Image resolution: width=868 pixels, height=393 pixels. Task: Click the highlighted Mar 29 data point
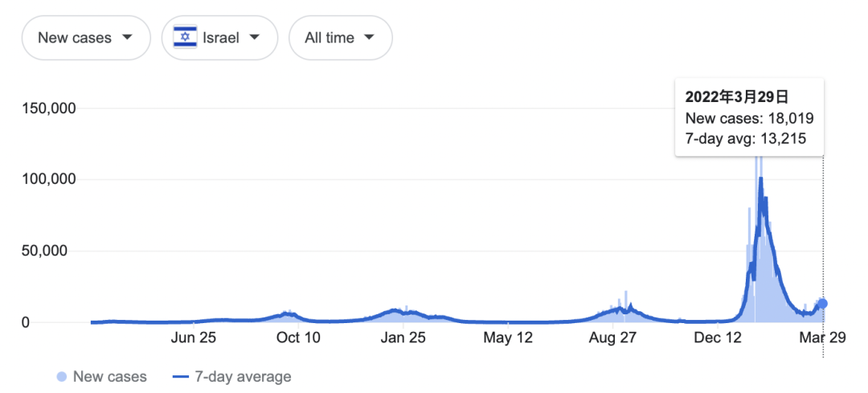822,304
